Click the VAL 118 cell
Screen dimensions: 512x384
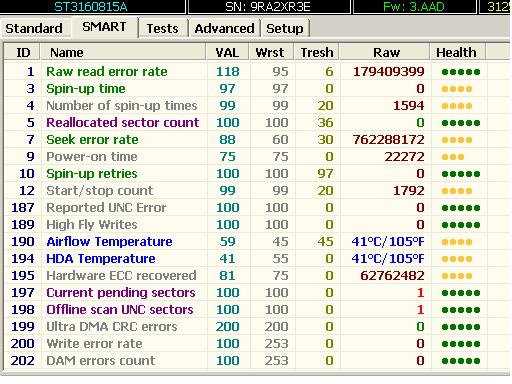click(228, 71)
